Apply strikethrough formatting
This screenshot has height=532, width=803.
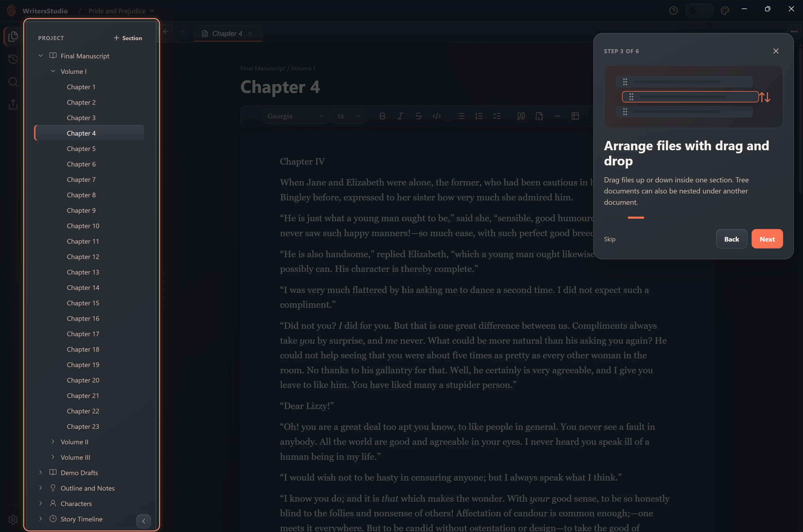418,116
